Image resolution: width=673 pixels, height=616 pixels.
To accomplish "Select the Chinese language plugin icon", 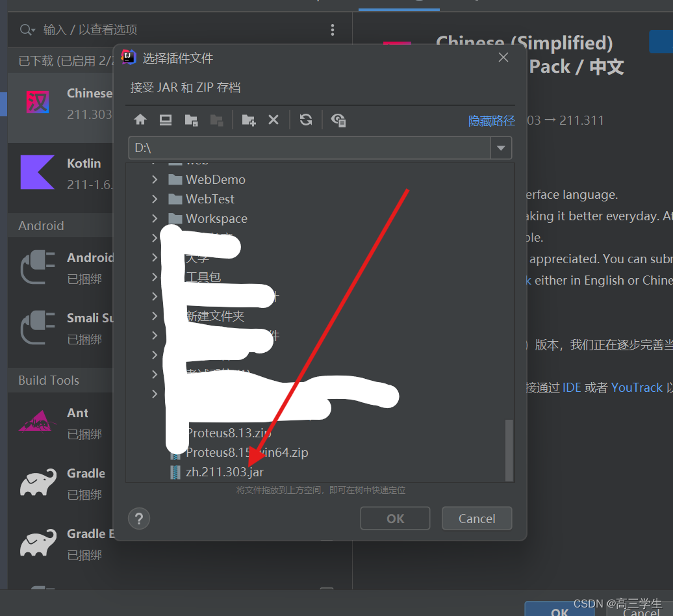I will pyautogui.click(x=37, y=102).
